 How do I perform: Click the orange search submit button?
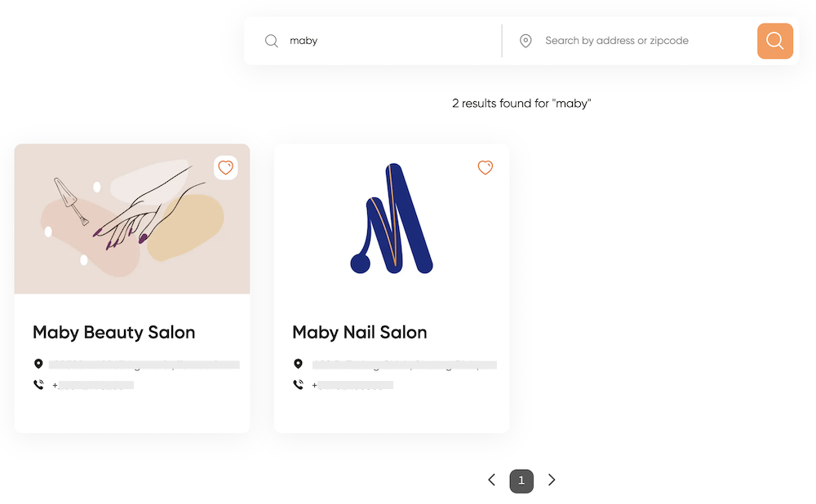click(x=775, y=41)
